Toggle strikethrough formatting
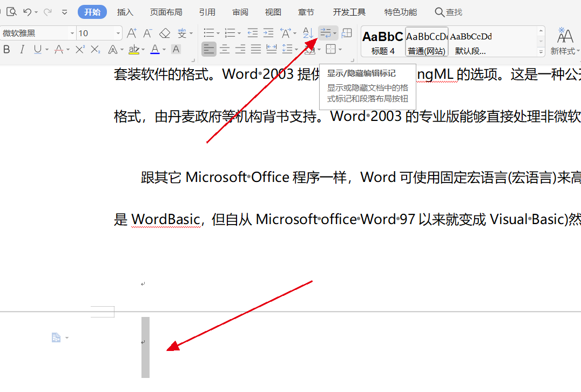Screen dimensions: 581x392 pyautogui.click(x=58, y=49)
